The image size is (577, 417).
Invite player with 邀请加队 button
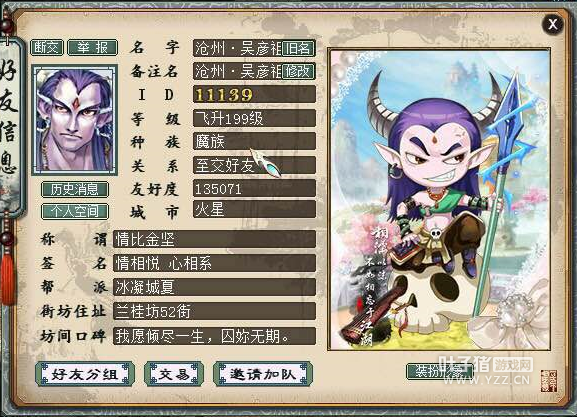(263, 374)
